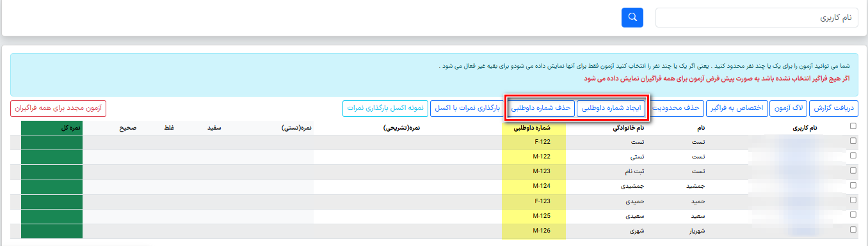Select checkbox for حمید حمیدی row
The height and width of the screenshot is (246, 868).
(x=853, y=200)
